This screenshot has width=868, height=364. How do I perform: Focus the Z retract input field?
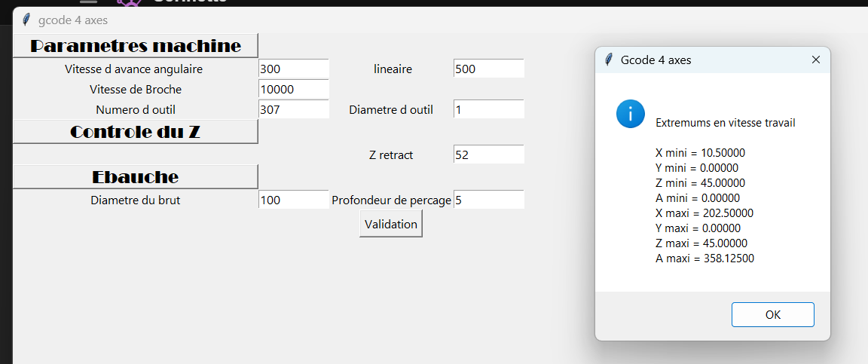(x=488, y=154)
